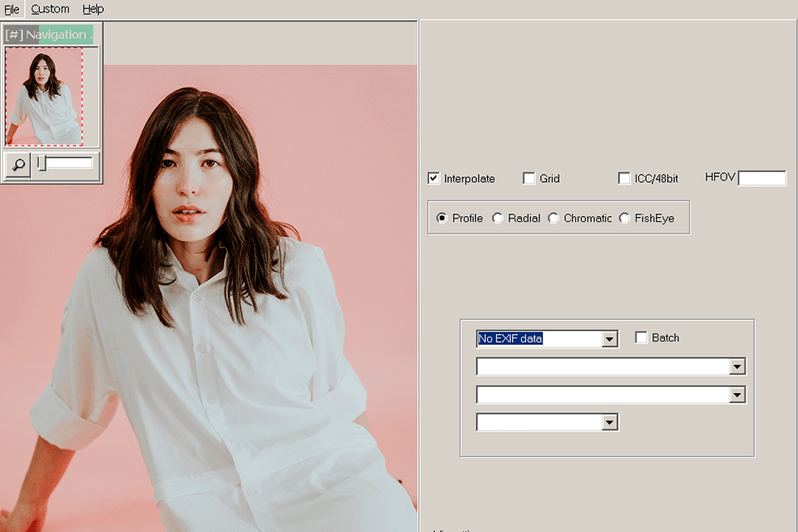Open the bottom short dropdown list

click(x=610, y=422)
